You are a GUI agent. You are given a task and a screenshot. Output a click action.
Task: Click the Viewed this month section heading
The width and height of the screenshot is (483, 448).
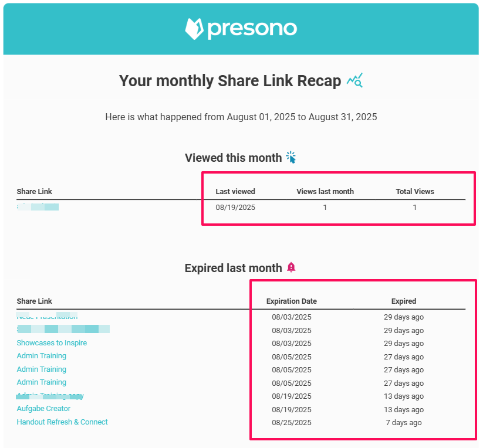[x=233, y=158]
